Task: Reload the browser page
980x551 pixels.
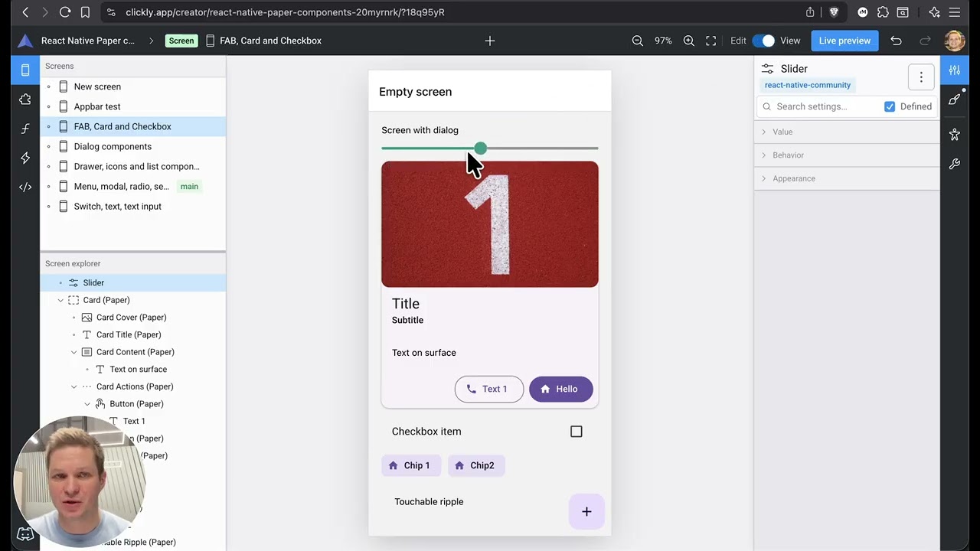Action: [65, 12]
